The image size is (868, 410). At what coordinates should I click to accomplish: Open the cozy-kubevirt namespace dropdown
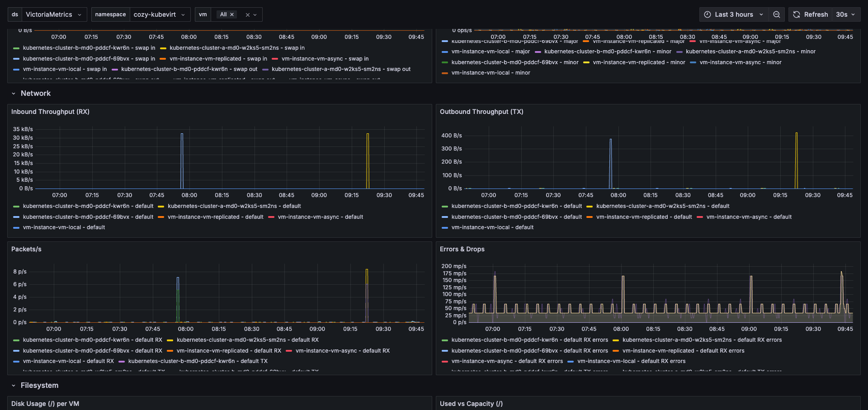coord(160,14)
